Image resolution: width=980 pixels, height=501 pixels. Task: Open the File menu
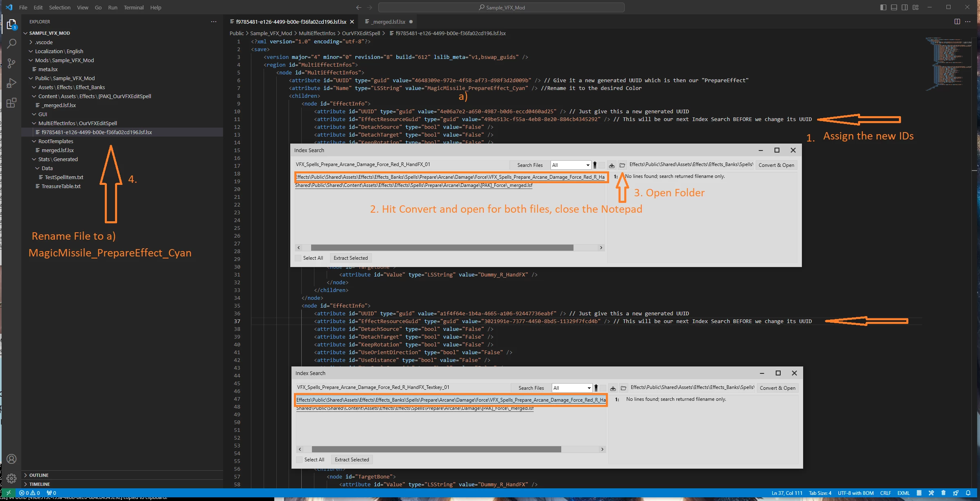point(23,7)
